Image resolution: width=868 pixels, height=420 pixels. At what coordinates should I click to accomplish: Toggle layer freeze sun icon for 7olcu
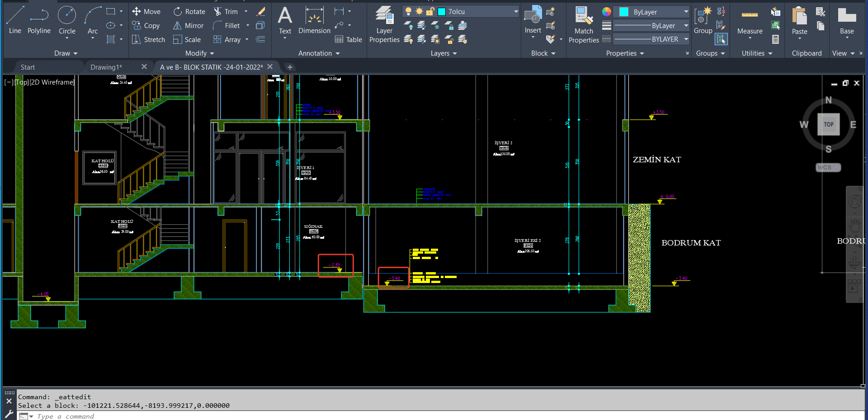point(419,11)
